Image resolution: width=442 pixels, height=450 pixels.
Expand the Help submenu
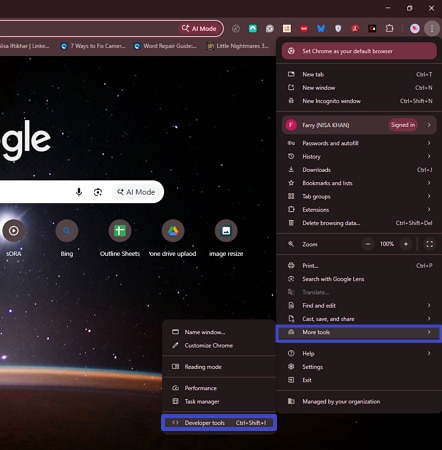tap(359, 353)
